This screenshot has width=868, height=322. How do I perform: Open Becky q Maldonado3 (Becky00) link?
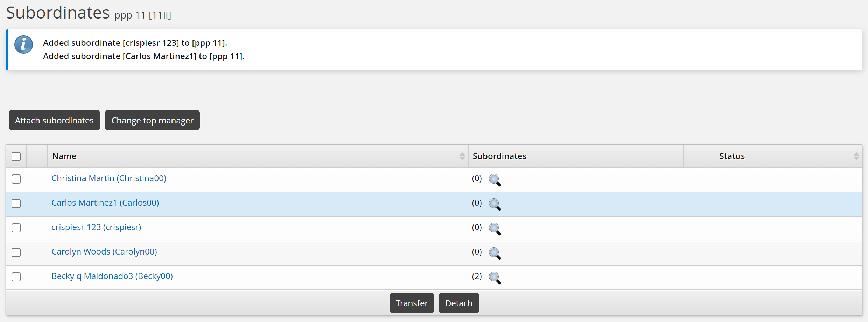[x=112, y=276]
